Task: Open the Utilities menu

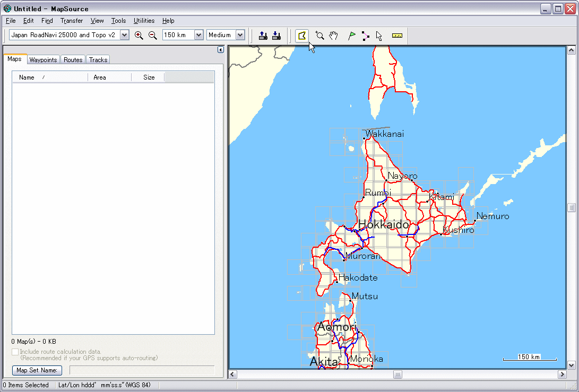Action: click(144, 21)
